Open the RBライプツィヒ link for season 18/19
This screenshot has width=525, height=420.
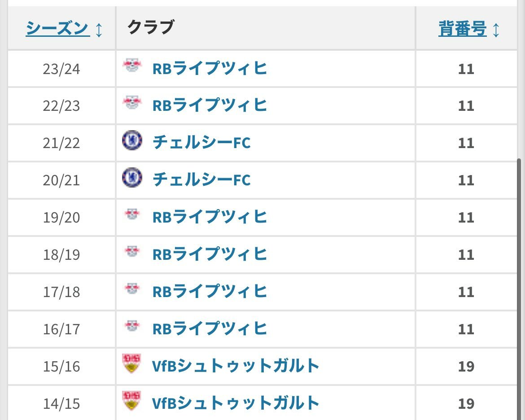210,254
